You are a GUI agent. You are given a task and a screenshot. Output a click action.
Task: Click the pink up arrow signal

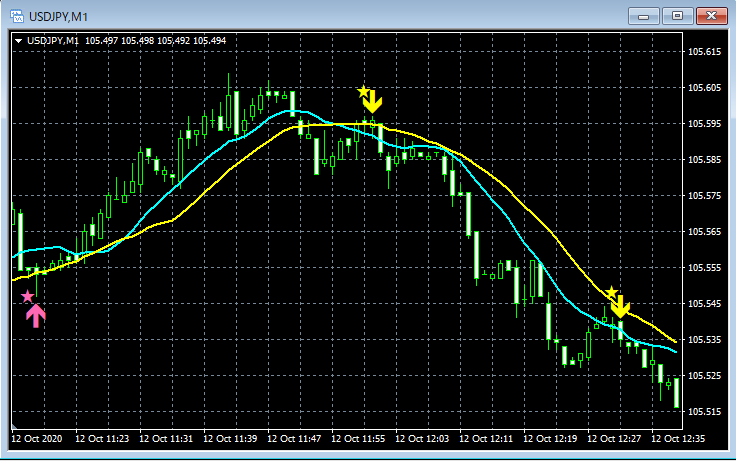pos(36,315)
